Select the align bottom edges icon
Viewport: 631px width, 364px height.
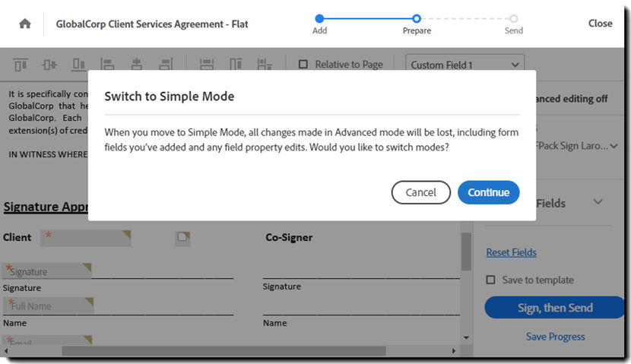pos(78,65)
